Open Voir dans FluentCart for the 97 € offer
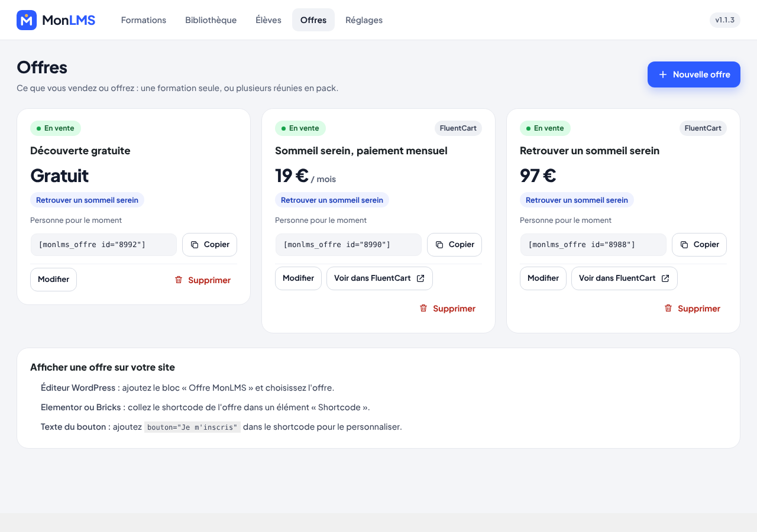Screen dimensions: 757x532 point(625,278)
